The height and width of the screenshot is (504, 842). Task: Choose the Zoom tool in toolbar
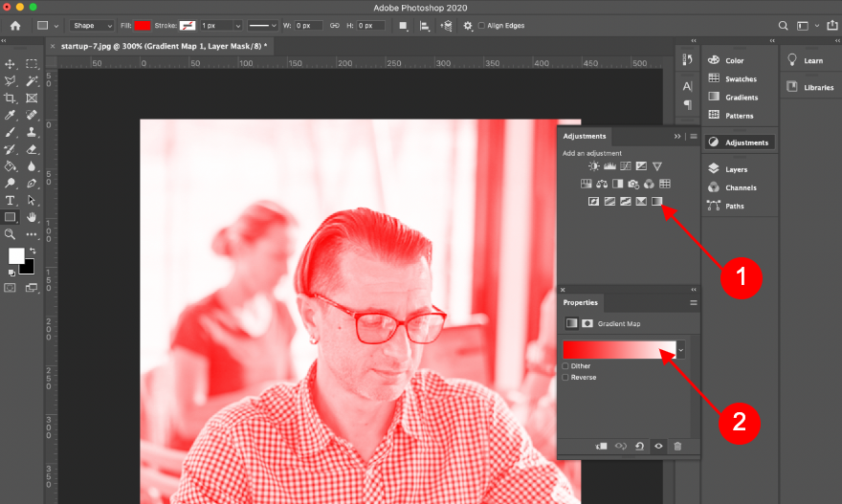11,233
